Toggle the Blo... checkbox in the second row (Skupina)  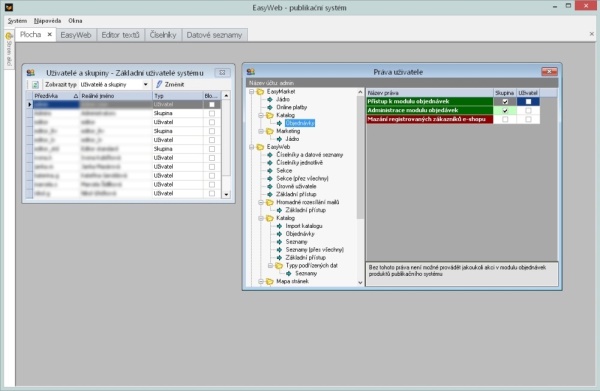(212, 113)
